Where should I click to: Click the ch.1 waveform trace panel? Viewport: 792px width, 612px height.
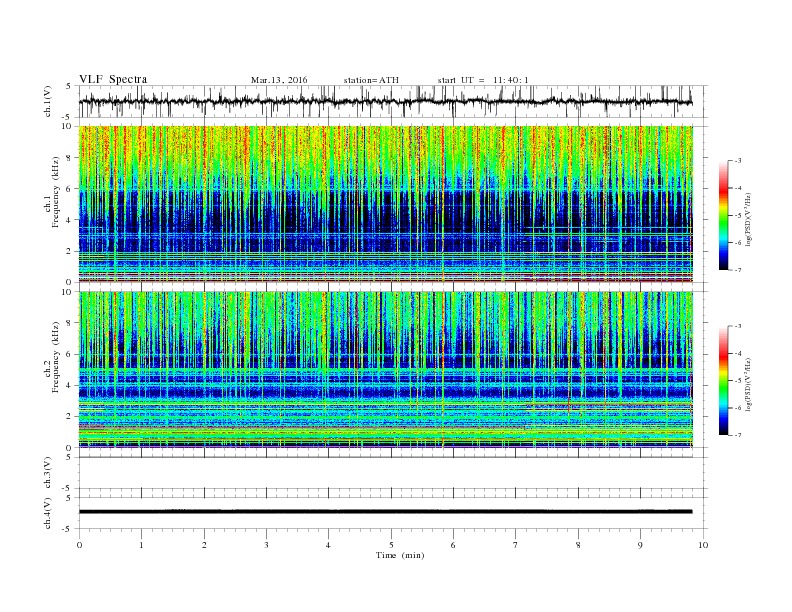392,101
